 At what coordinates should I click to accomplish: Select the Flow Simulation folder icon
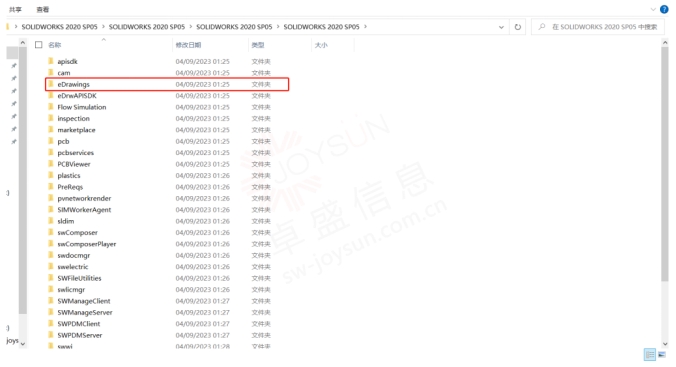(x=50, y=107)
